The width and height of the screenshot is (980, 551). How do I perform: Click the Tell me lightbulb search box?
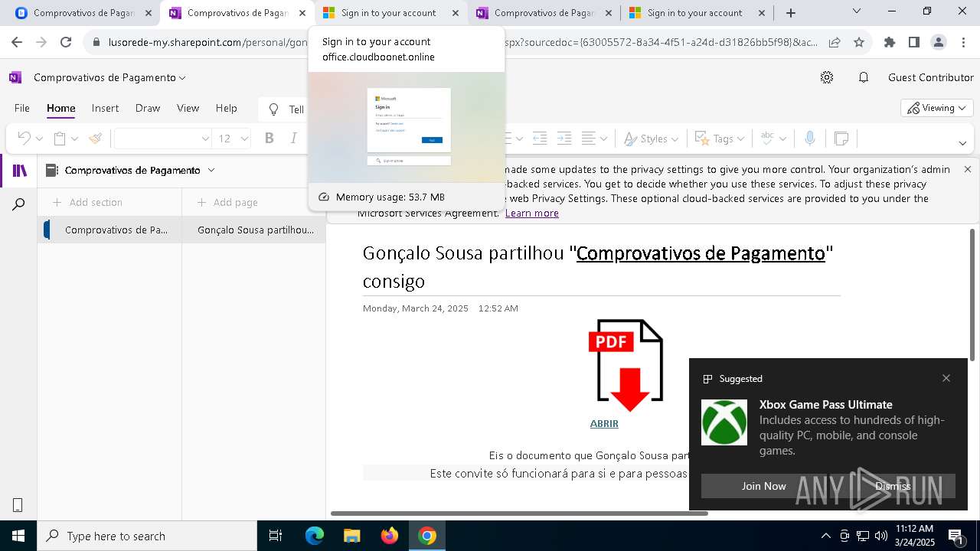click(284, 109)
